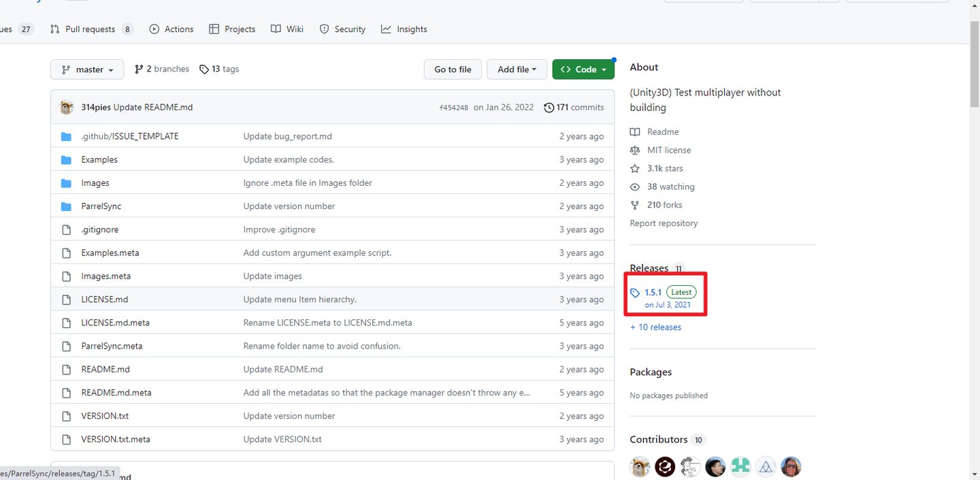Click the Examples folder icon
Image resolution: width=980 pixels, height=480 pixels.
66,159
